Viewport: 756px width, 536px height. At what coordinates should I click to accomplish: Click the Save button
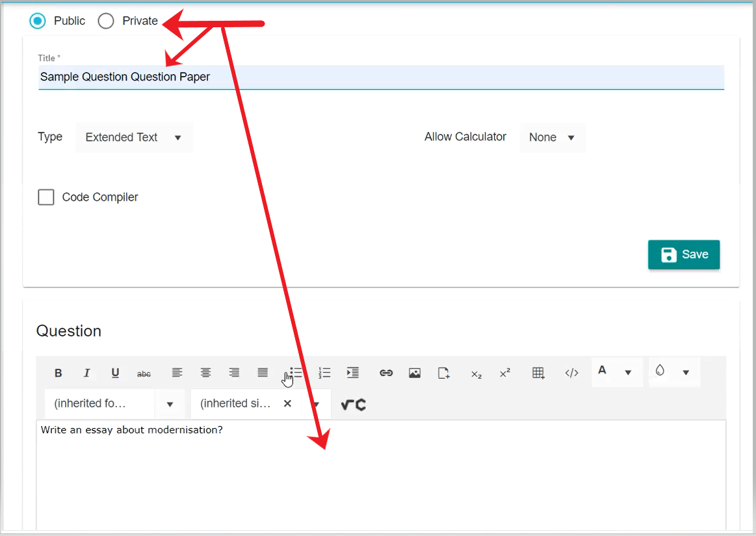pos(683,255)
